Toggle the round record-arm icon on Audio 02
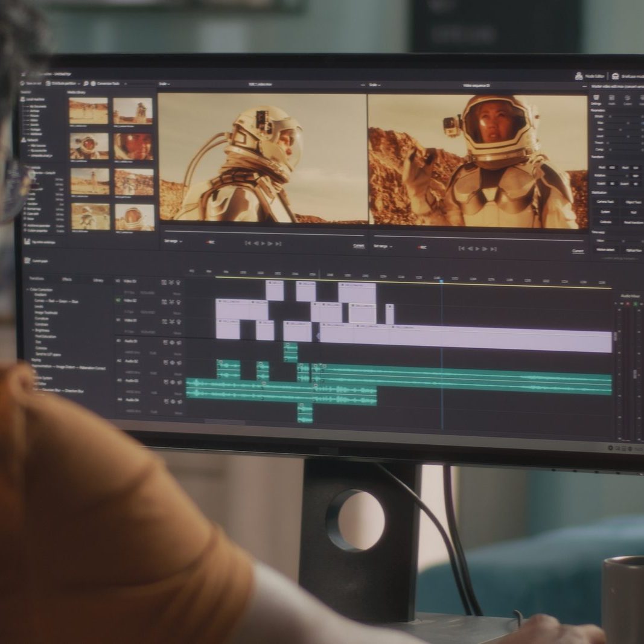This screenshot has width=644, height=644. (173, 362)
